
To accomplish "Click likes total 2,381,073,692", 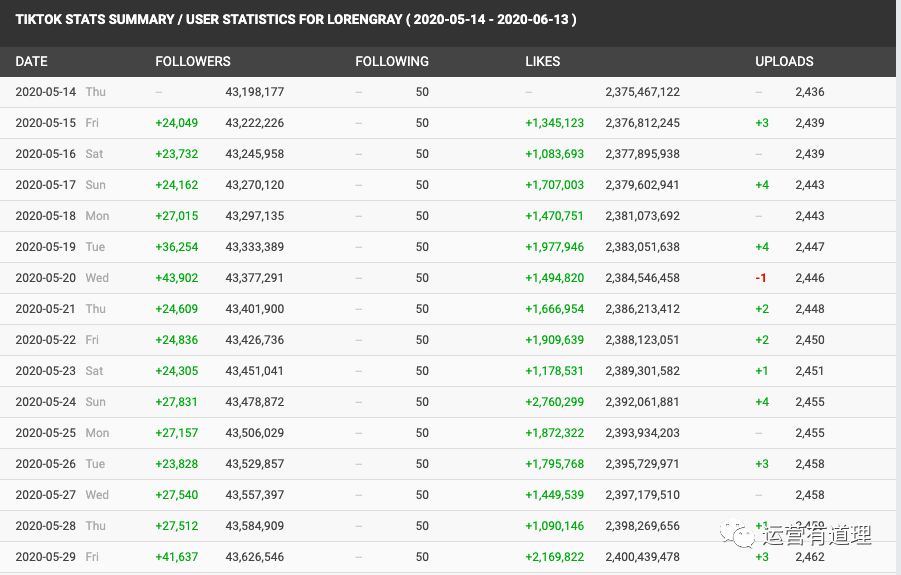I will pos(642,216).
